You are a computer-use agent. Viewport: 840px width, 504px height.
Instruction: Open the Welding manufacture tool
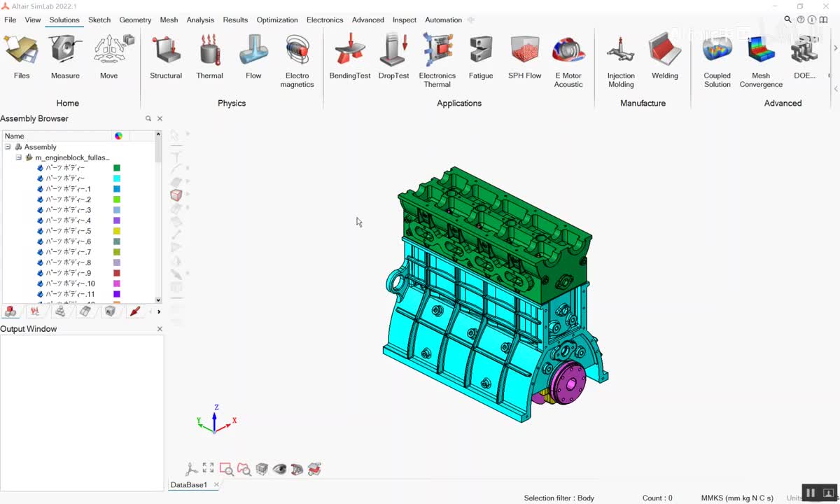665,57
